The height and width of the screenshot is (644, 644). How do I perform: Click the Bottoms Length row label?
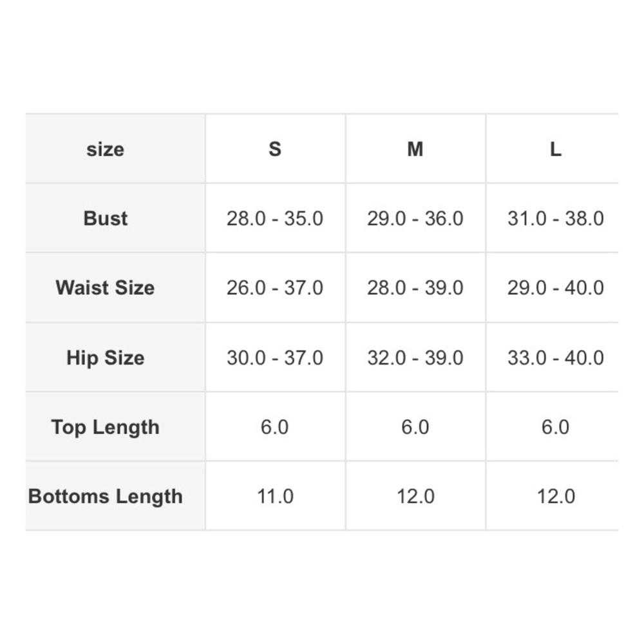[x=106, y=497]
